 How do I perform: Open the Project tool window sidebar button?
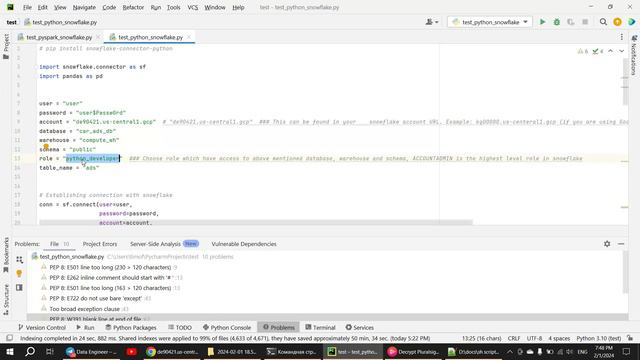point(6,47)
